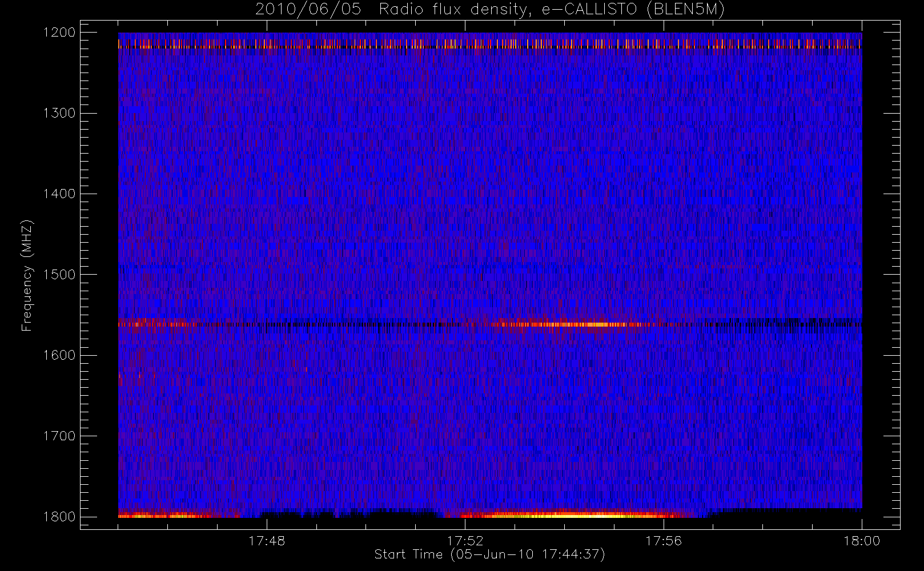924x571 pixels.
Task: Click the Frequency (MHZ) axis title
Action: (27, 275)
